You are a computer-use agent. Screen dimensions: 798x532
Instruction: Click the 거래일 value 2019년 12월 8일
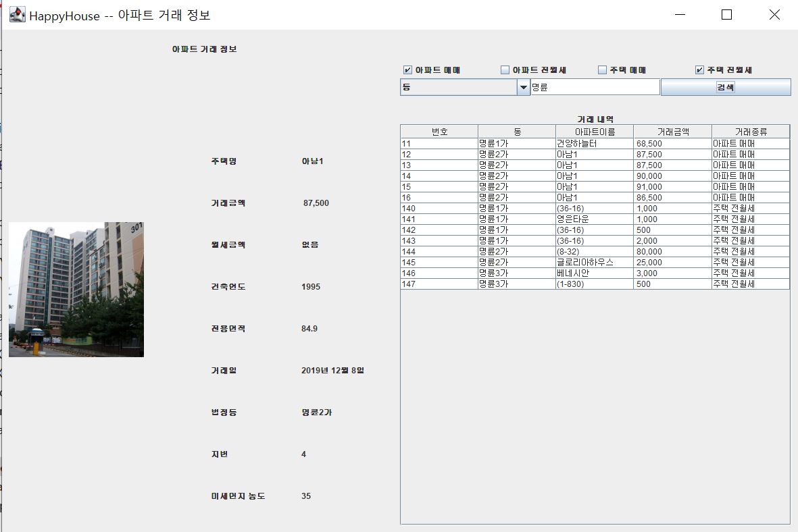tap(332, 370)
